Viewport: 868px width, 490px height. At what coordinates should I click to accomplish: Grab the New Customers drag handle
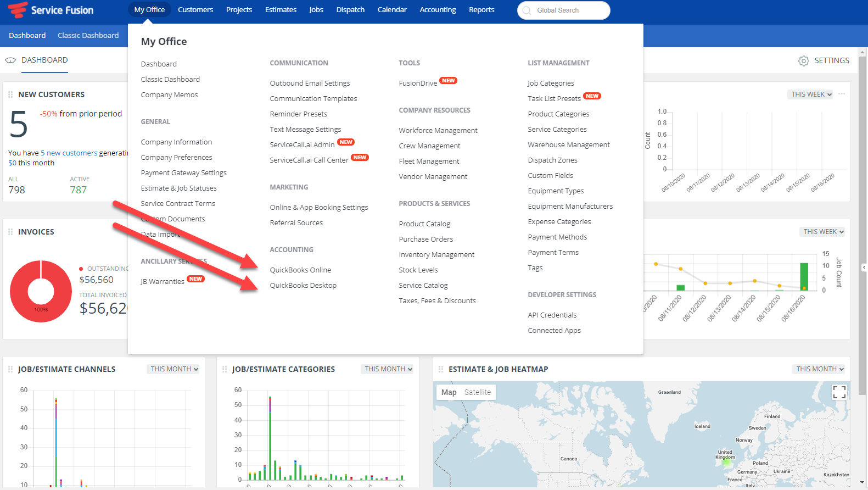10,94
